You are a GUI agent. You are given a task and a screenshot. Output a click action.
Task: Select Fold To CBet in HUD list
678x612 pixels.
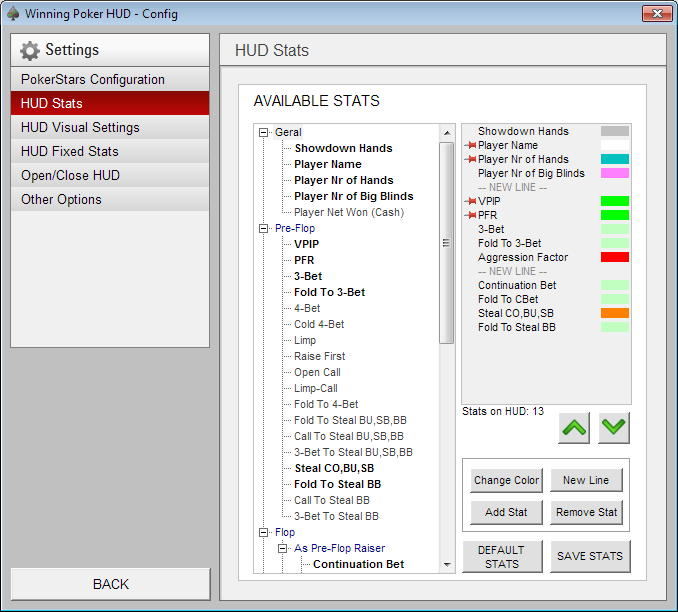[508, 299]
